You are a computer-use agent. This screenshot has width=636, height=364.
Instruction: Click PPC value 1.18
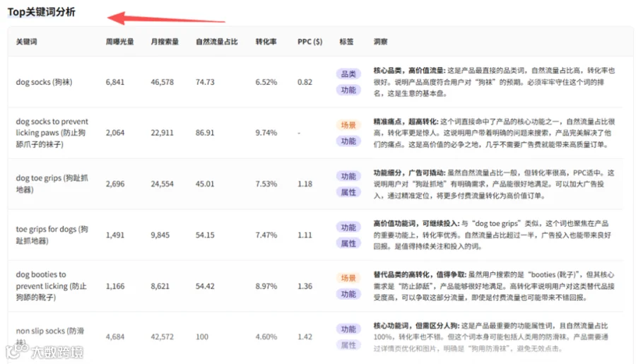pyautogui.click(x=305, y=184)
